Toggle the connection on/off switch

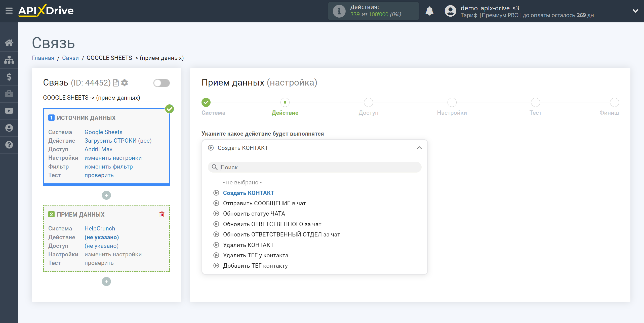(x=162, y=83)
